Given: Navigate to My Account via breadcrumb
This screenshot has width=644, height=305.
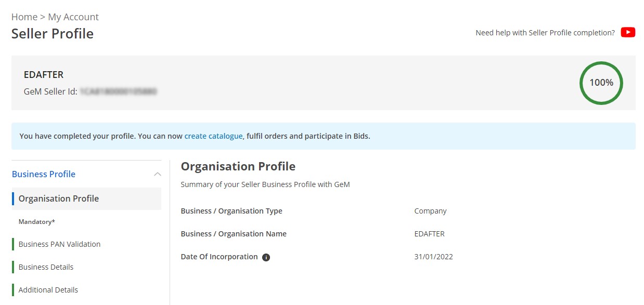Looking at the screenshot, I should click(73, 17).
